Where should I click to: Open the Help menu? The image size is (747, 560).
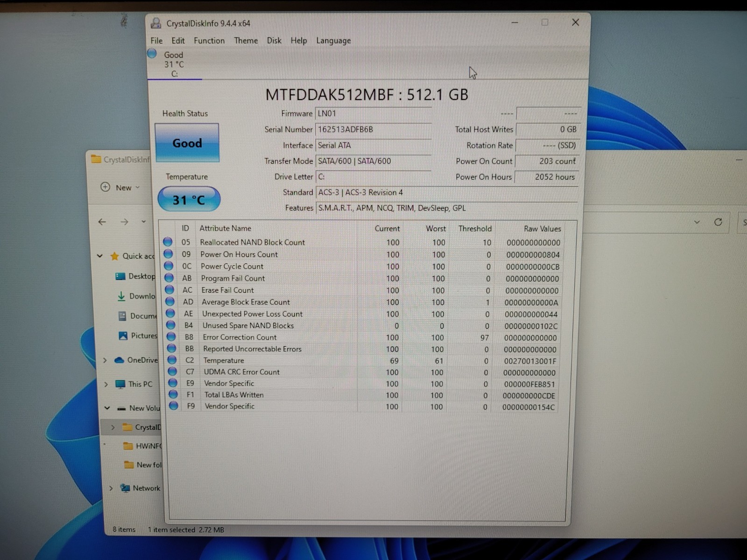(x=299, y=41)
